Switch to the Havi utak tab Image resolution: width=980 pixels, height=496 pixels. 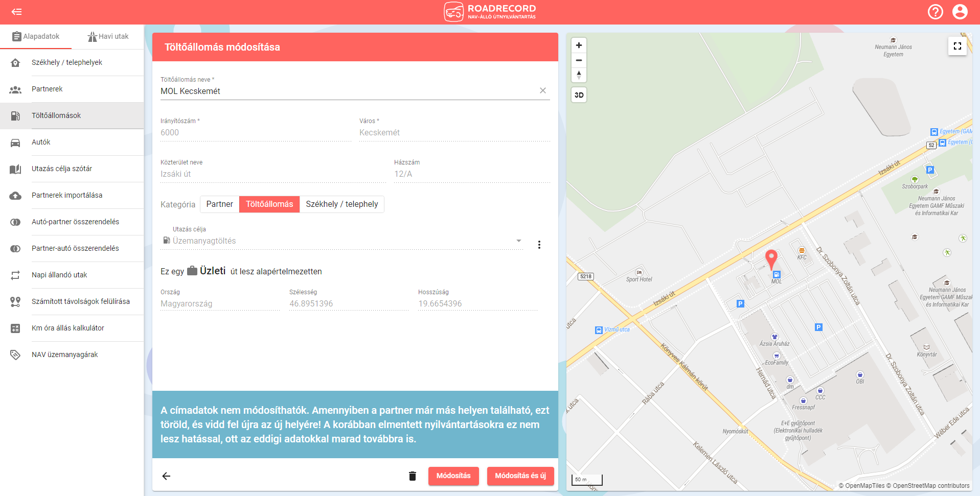(x=108, y=36)
